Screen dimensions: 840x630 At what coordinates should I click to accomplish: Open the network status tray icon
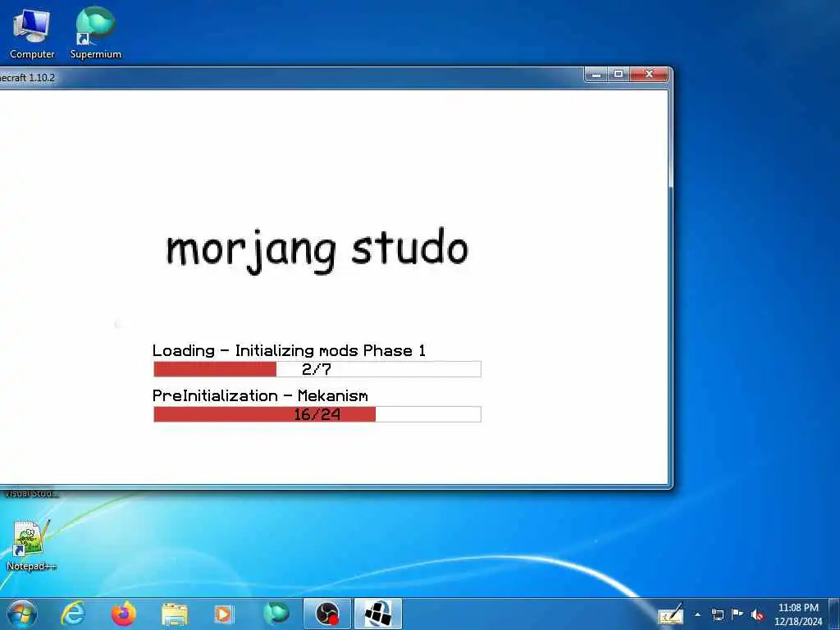coord(718,615)
